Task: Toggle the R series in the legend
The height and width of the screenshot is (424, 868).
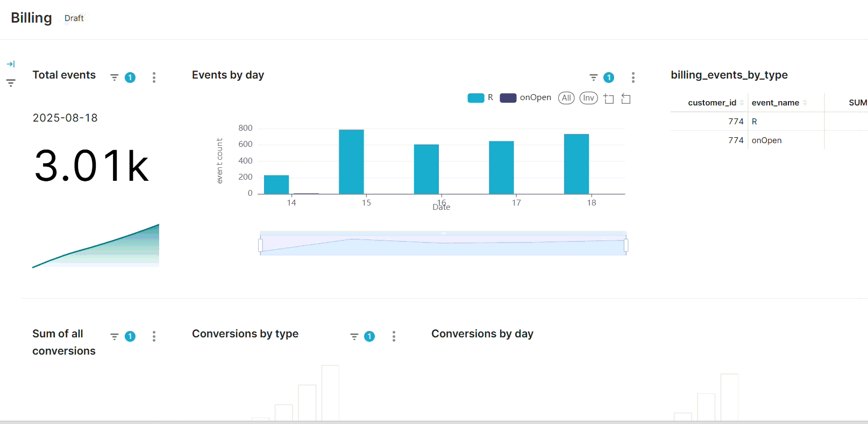Action: [480, 98]
